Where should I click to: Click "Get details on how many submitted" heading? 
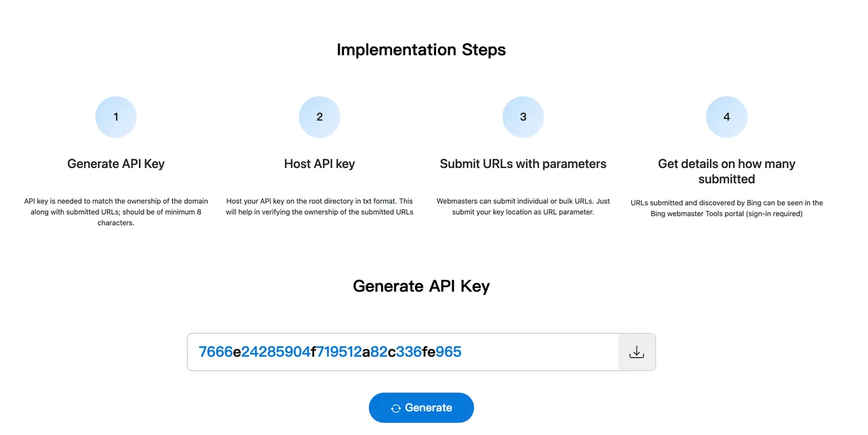coord(726,171)
